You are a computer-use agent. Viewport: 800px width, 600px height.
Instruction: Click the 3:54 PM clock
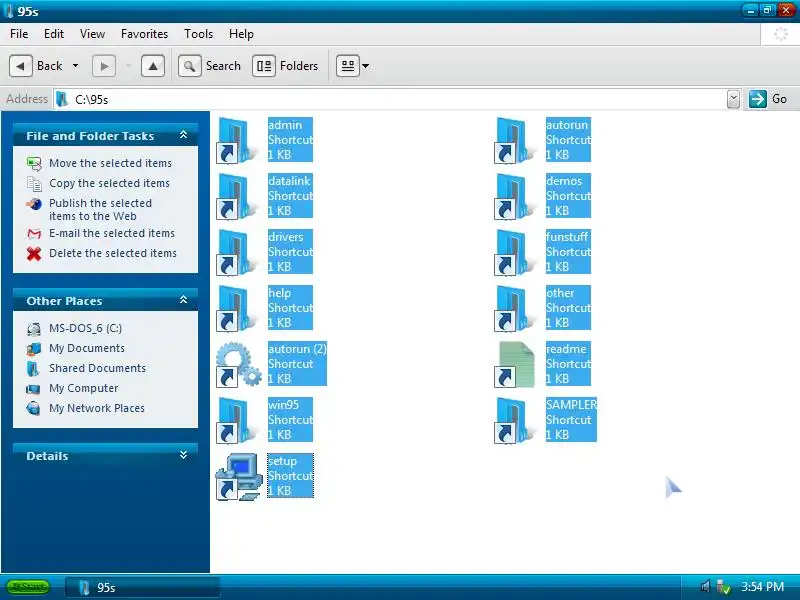762,587
